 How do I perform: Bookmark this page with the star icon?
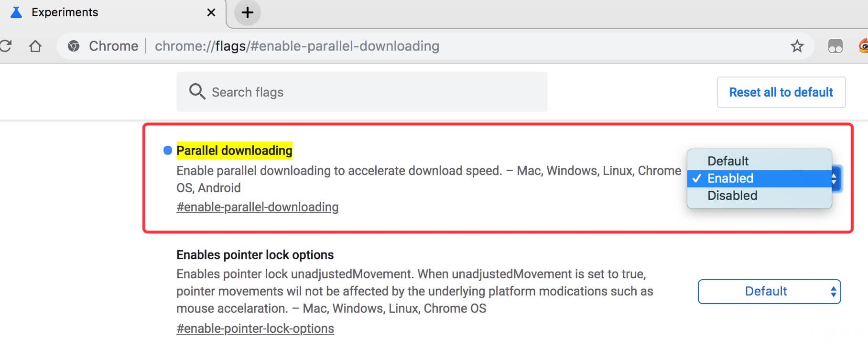coord(797,46)
